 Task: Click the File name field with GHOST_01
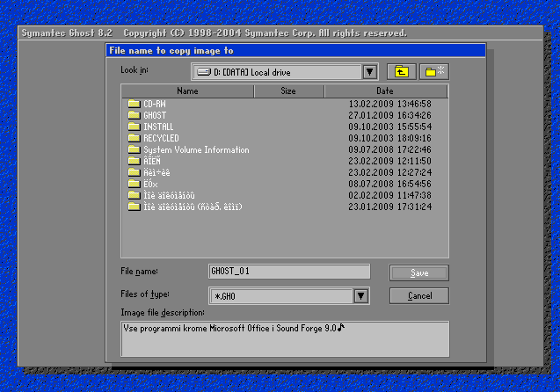tap(288, 272)
